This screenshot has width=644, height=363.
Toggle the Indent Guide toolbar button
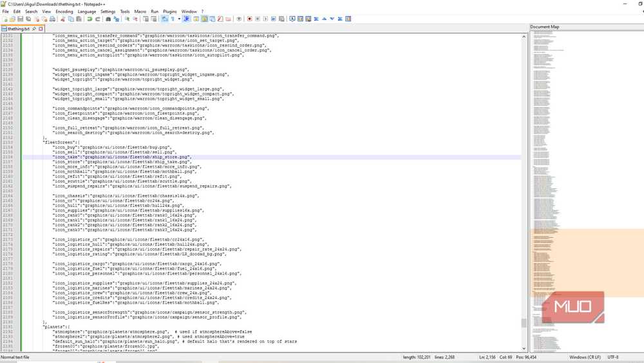click(x=187, y=19)
